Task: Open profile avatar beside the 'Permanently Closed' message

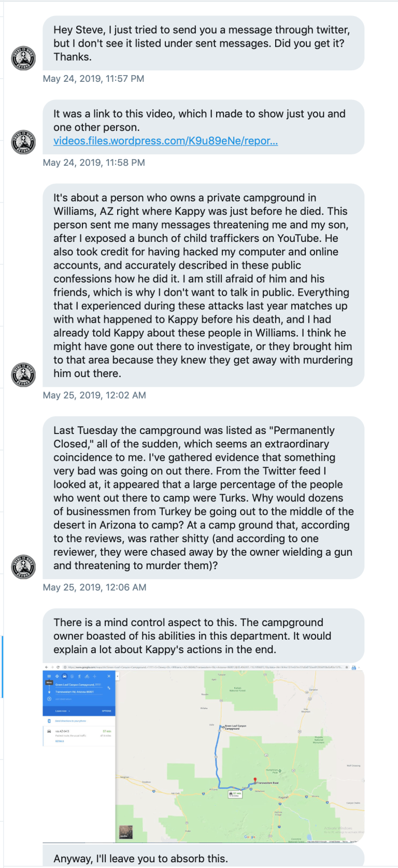Action: tap(23, 567)
